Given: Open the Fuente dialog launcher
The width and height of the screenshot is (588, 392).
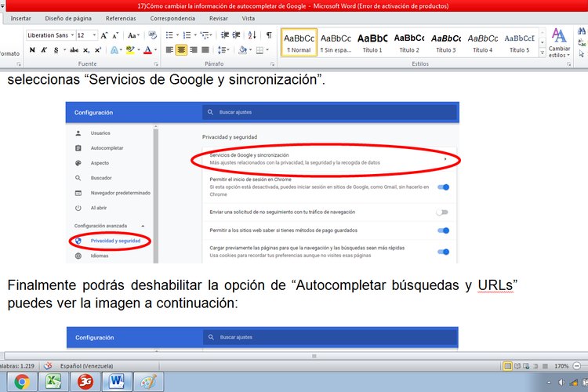Looking at the screenshot, I should pyautogui.click(x=156, y=64).
